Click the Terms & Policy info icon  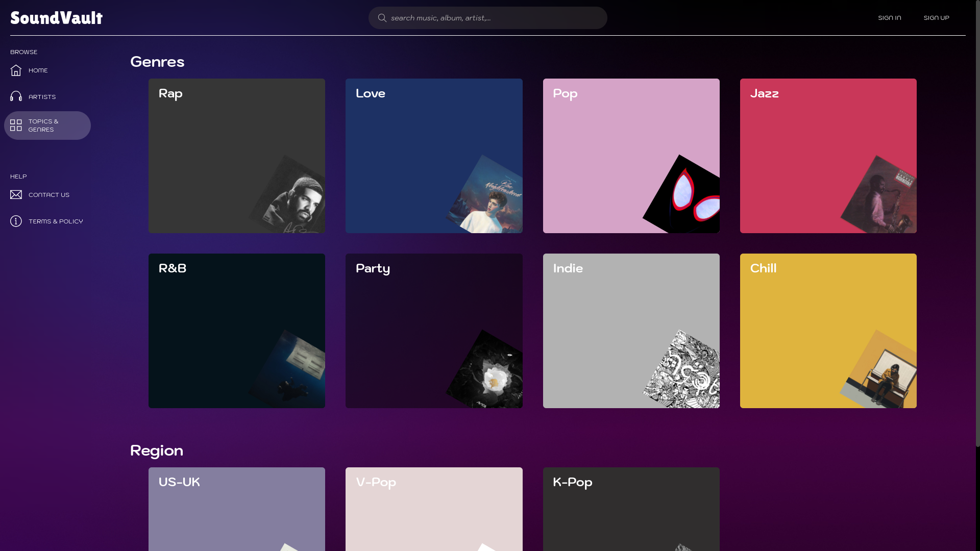click(x=16, y=221)
